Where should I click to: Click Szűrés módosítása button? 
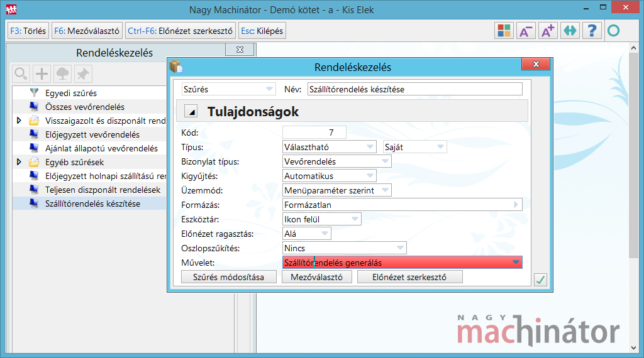tap(229, 277)
